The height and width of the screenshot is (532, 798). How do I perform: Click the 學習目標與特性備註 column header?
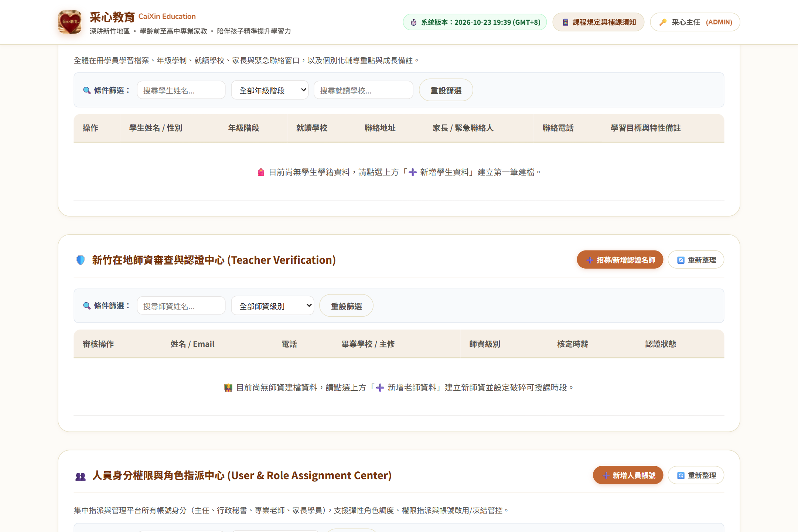(646, 128)
